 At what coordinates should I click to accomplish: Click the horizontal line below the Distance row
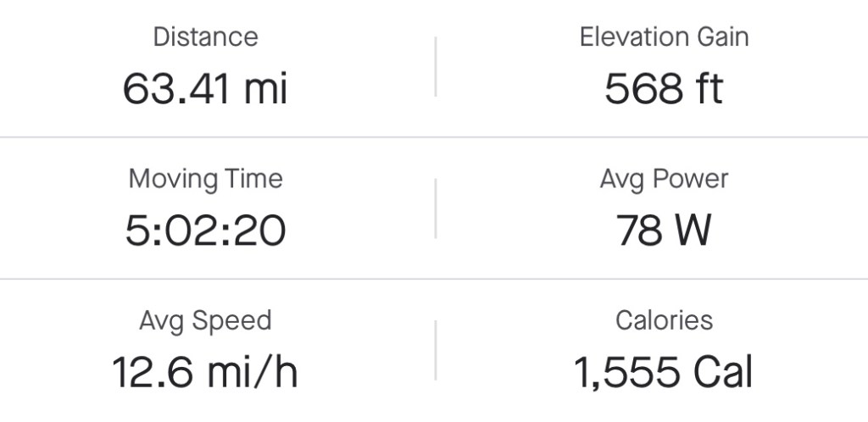pyautogui.click(x=434, y=136)
